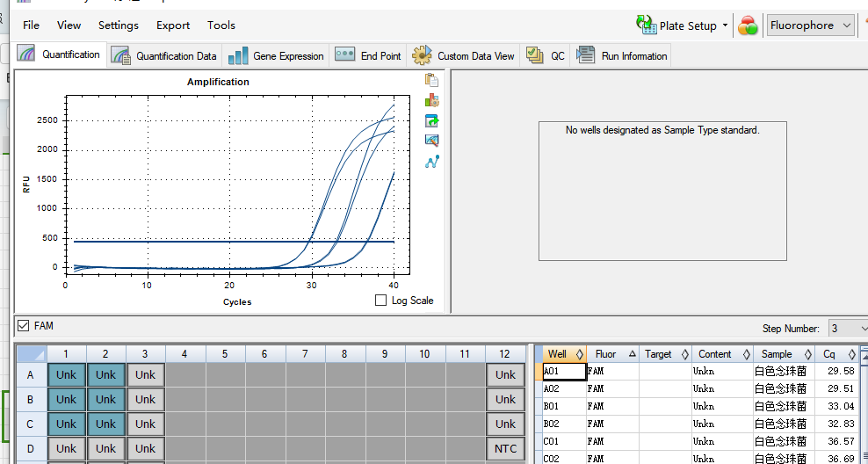This screenshot has height=464, width=868.
Task: Open the Run Information tab
Action: coord(621,56)
